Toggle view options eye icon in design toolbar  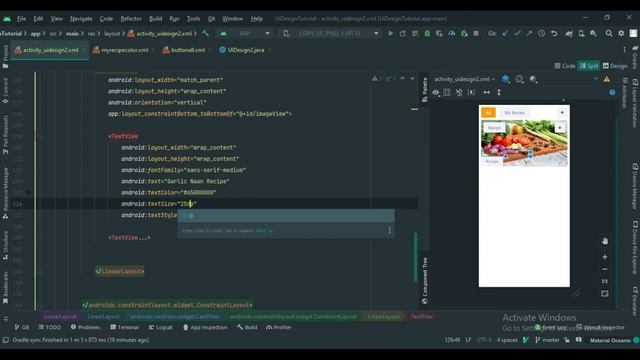[436, 93]
